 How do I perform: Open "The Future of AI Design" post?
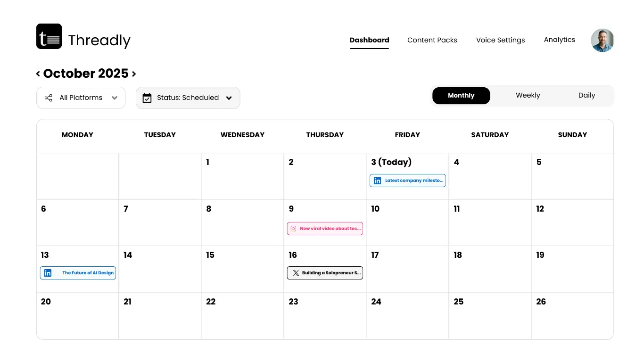[88, 273]
